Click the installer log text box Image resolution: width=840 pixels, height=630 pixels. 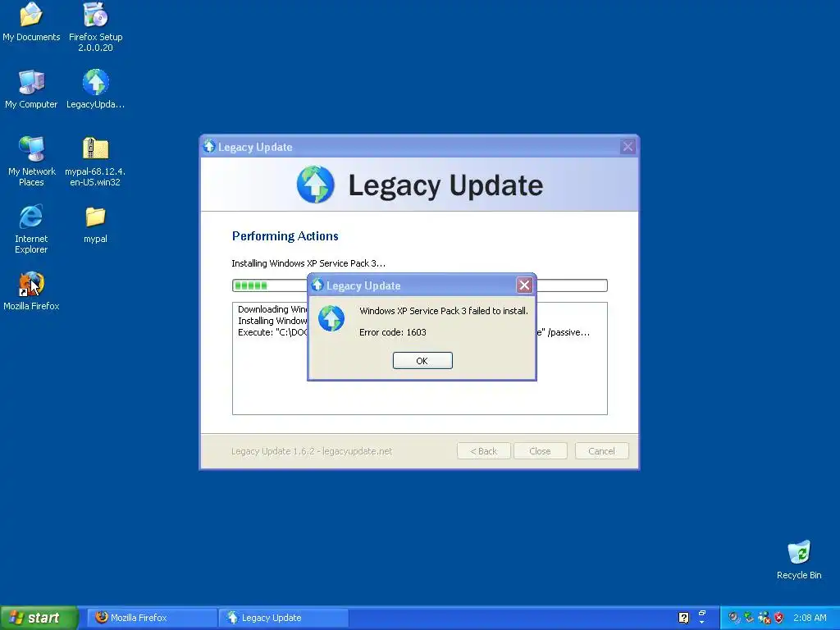click(419, 358)
